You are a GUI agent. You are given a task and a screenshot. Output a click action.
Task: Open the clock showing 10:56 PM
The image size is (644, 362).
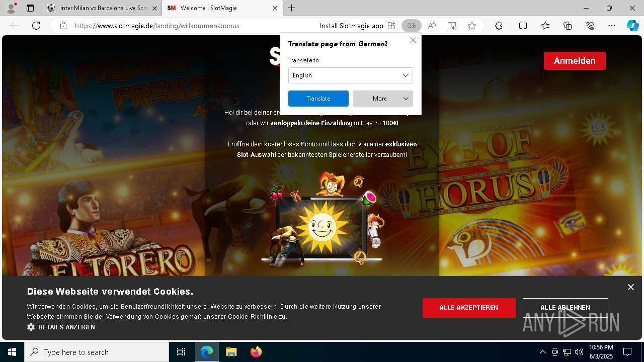tap(601, 352)
